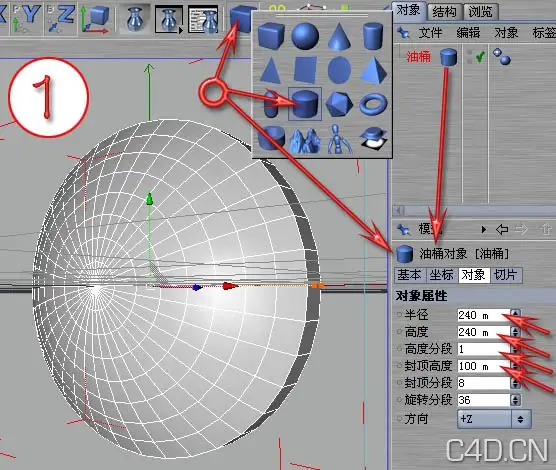Click the 半径 stepper arrows

[x=516, y=315]
